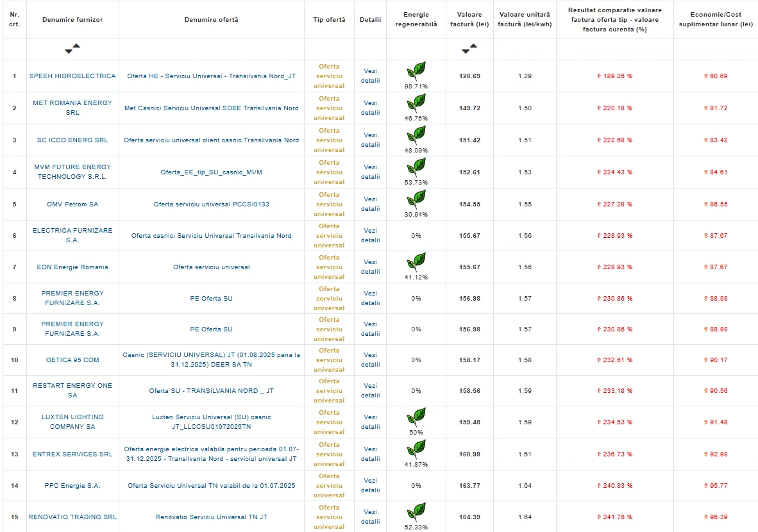Click supplier name MET ROMANIA ENERGY SRL
Screen dimensions: 758x532
pyautogui.click(x=72, y=108)
